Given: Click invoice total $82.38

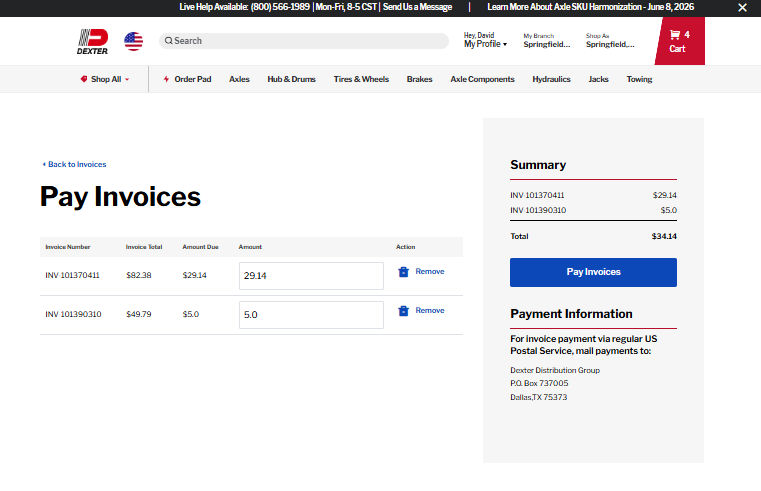Looking at the screenshot, I should (x=139, y=276).
